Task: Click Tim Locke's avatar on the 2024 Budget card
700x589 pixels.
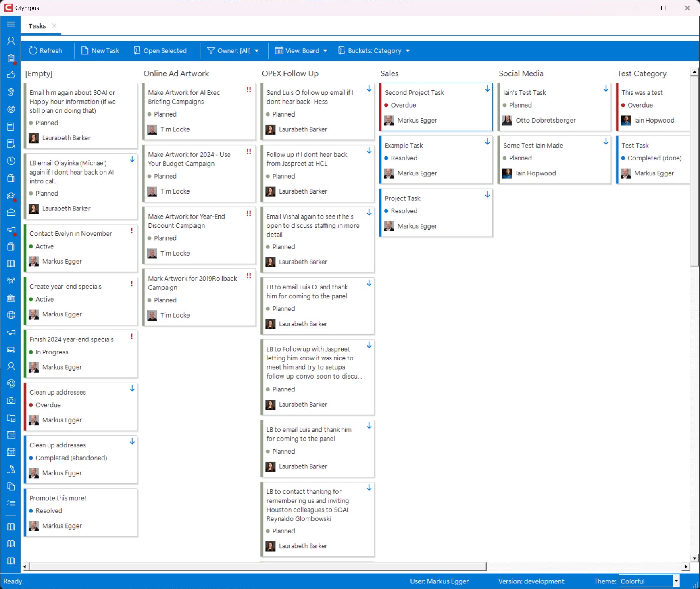Action: tap(152, 191)
